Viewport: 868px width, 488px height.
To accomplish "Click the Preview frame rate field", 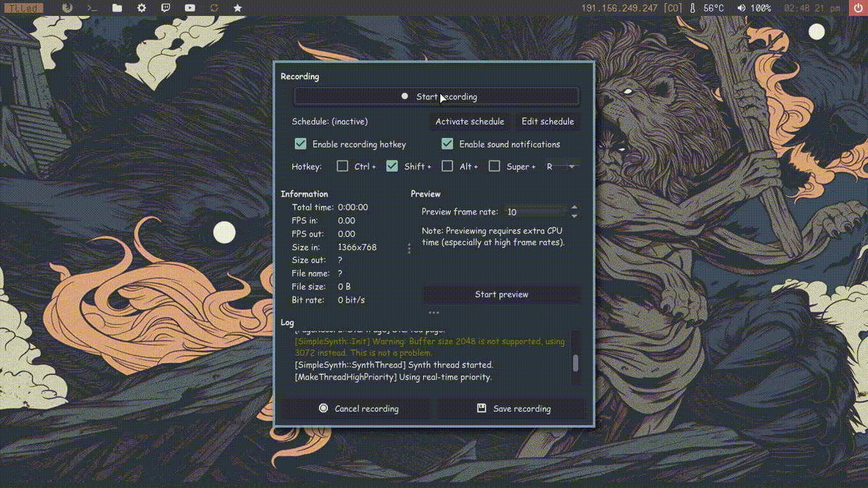I will (535, 212).
